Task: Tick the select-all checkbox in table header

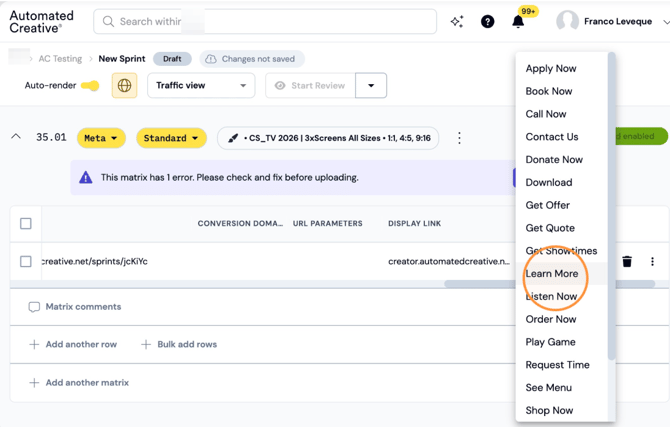Action: click(x=26, y=224)
